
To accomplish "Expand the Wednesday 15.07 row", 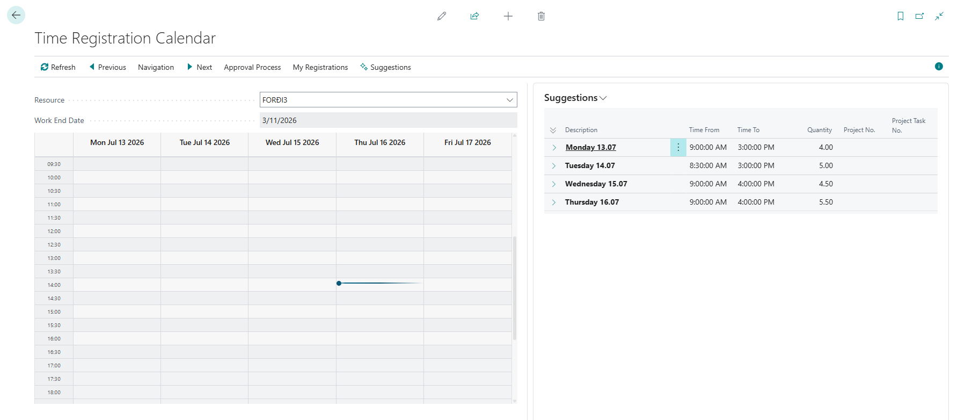I will [554, 184].
